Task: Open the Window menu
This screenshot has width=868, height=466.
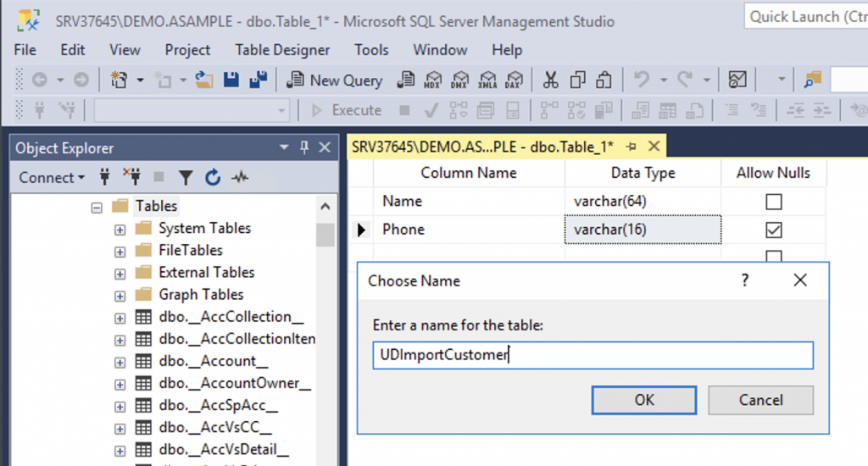Action: pos(440,50)
